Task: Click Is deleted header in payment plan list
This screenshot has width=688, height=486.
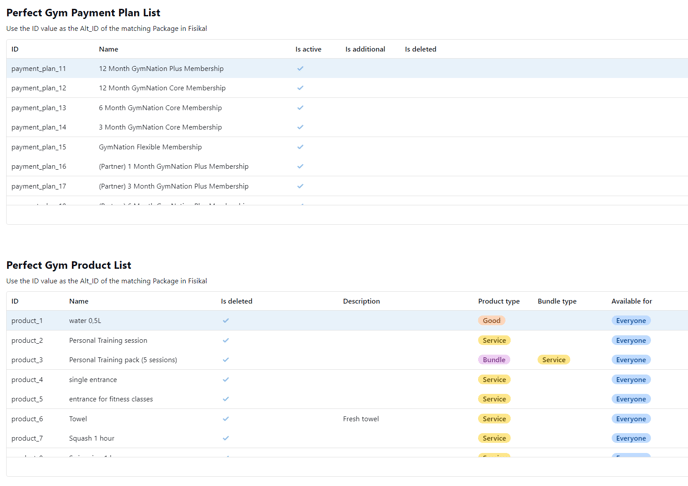Action: coord(420,49)
